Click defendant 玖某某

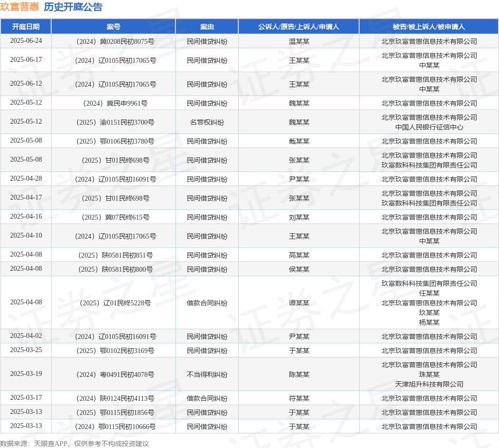(x=429, y=313)
